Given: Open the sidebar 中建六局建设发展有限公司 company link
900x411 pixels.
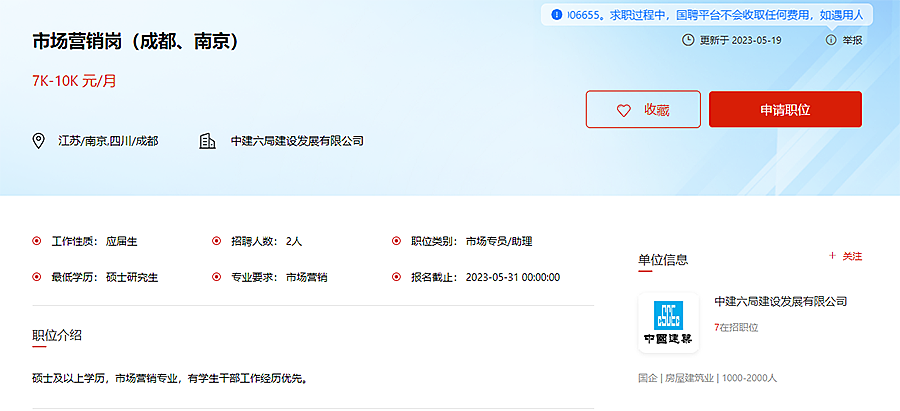Looking at the screenshot, I should [780, 301].
